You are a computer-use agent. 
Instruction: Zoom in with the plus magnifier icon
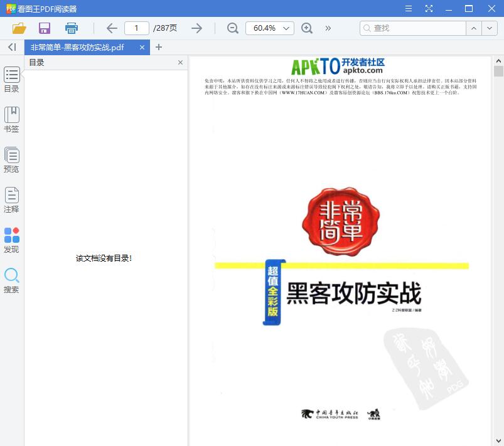[x=307, y=28]
